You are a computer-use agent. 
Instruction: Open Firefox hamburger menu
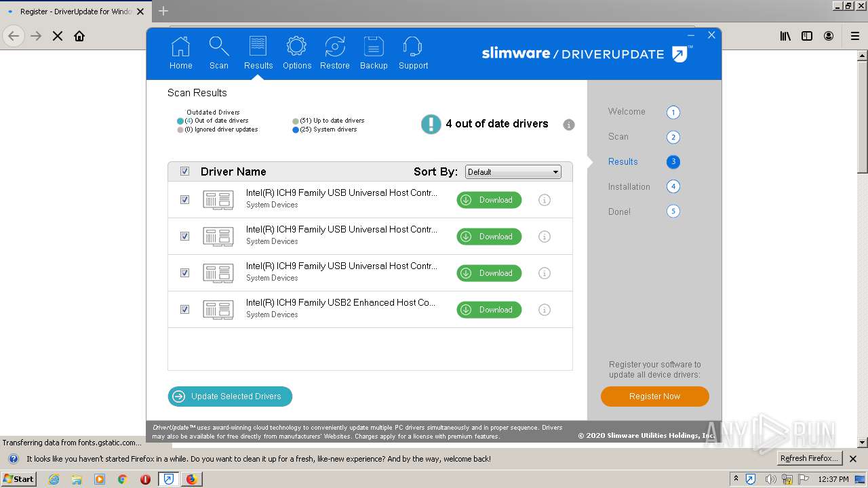point(854,36)
